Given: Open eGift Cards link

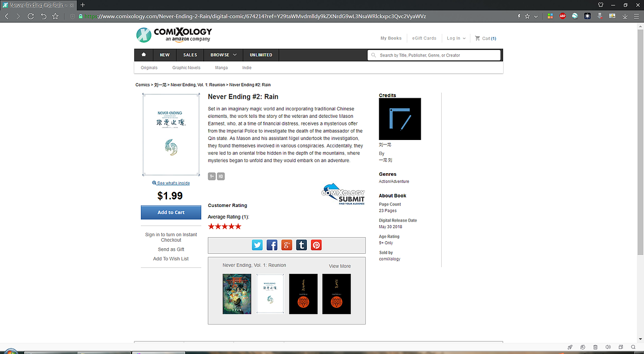Looking at the screenshot, I should (424, 38).
